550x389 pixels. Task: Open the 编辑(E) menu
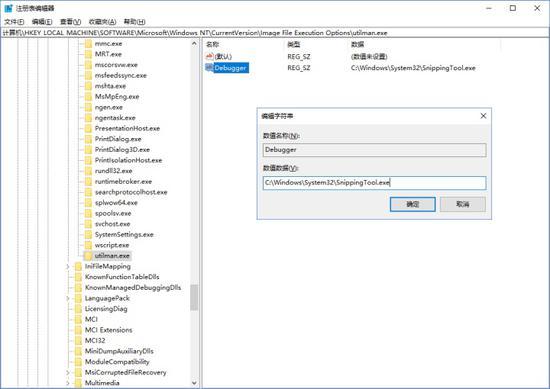[x=42, y=22]
